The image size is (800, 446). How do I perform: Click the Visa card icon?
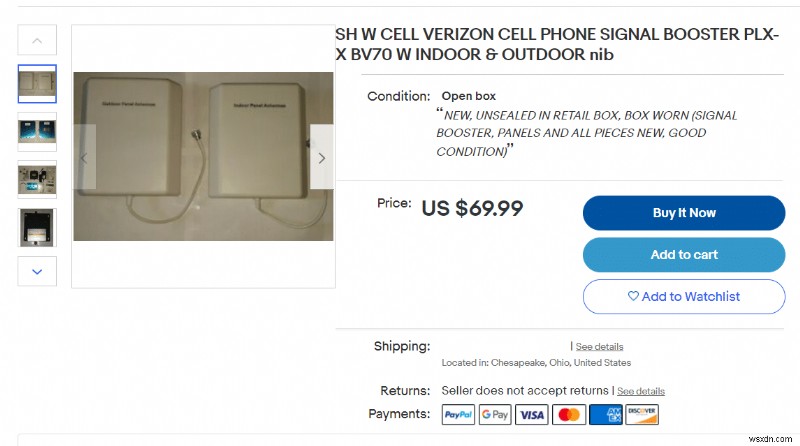click(532, 414)
